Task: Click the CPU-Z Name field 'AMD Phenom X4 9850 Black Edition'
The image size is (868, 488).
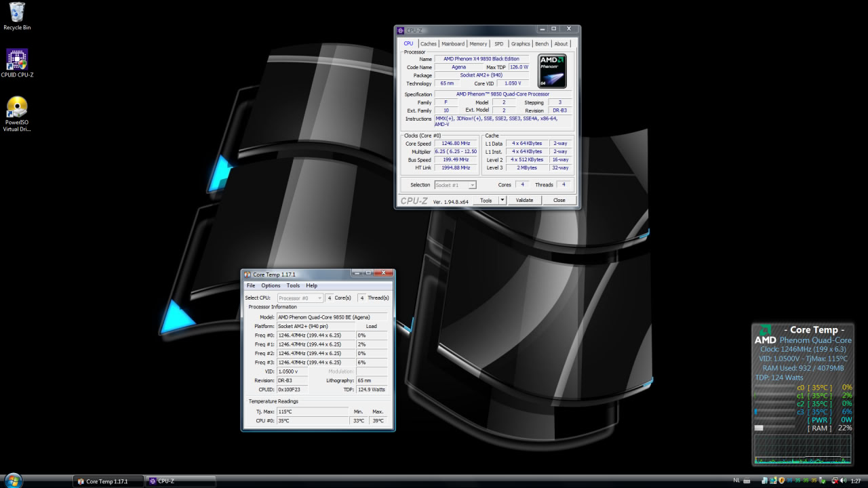Action: point(481,59)
